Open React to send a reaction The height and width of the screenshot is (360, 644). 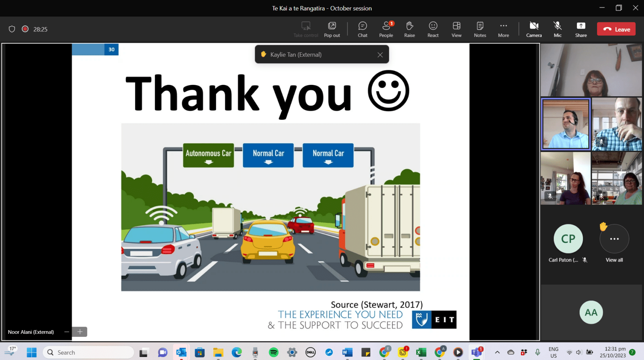(433, 29)
